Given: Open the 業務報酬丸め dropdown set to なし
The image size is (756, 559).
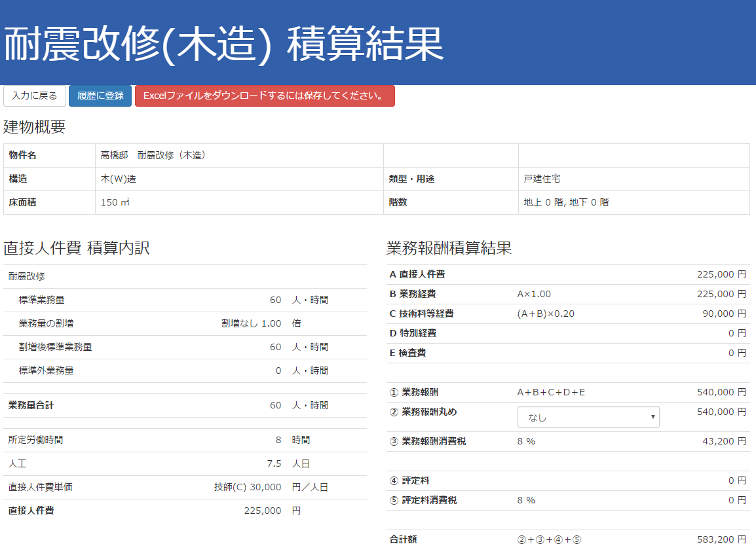Looking at the screenshot, I should (x=588, y=418).
